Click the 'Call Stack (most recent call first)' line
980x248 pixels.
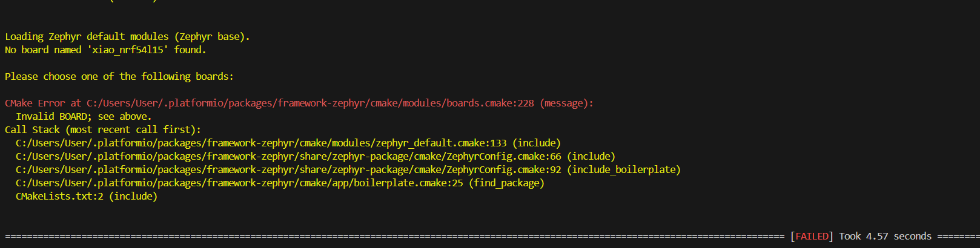coord(103,130)
